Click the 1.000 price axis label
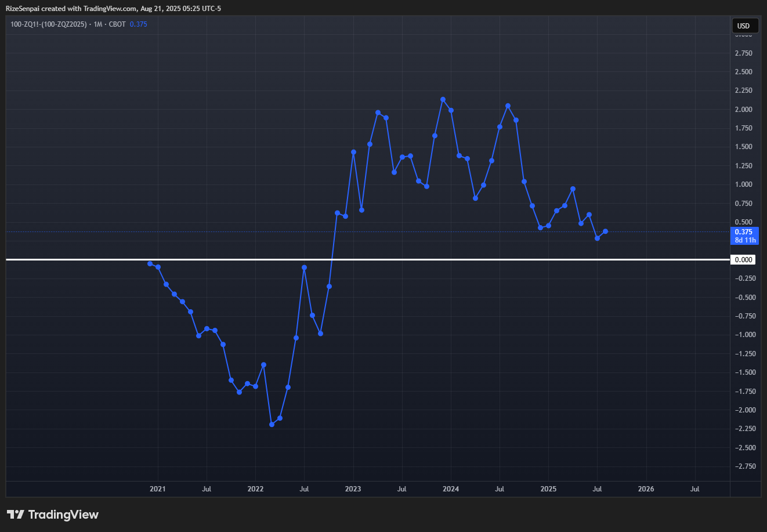Image resolution: width=767 pixels, height=532 pixels. (x=744, y=184)
